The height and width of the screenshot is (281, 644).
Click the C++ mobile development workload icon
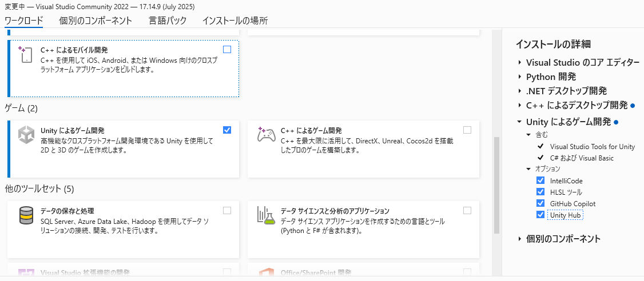point(26,54)
